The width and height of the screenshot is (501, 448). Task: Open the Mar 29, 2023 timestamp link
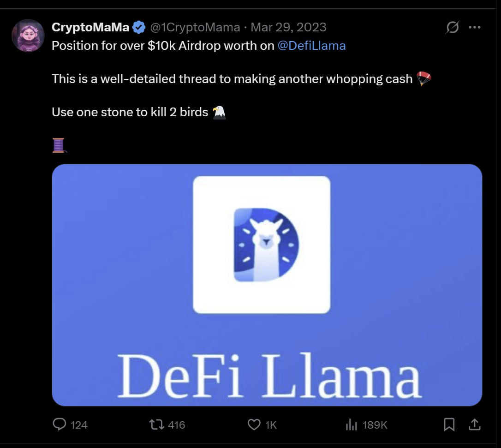click(x=288, y=28)
